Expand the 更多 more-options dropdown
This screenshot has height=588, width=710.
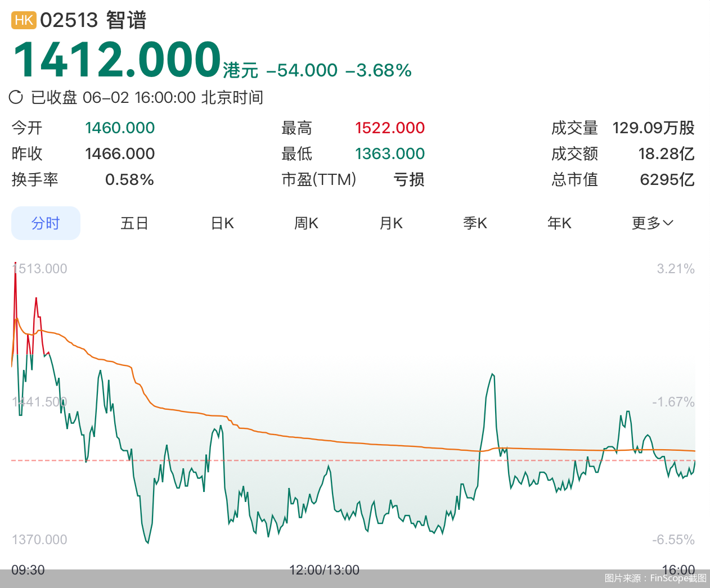click(x=653, y=223)
